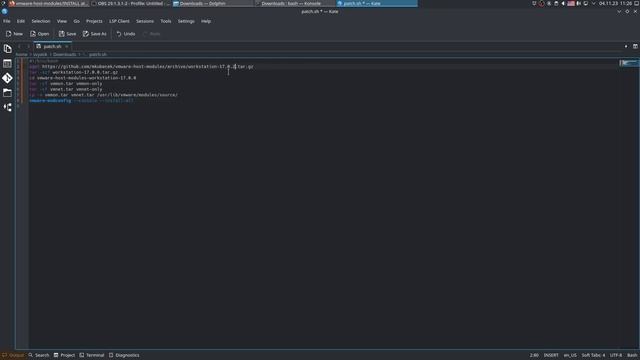The height and width of the screenshot is (360, 640).
Task: Toggle INSERT mode in status bar
Action: point(551,356)
